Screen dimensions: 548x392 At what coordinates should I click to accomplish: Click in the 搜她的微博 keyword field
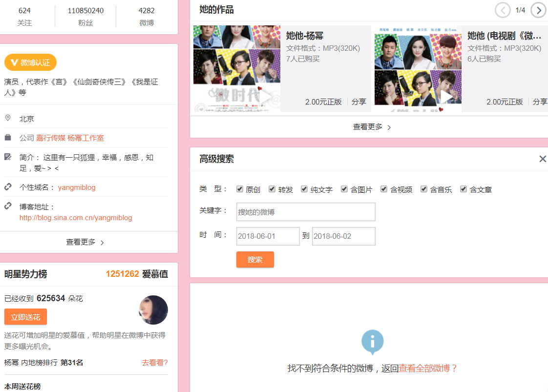306,212
